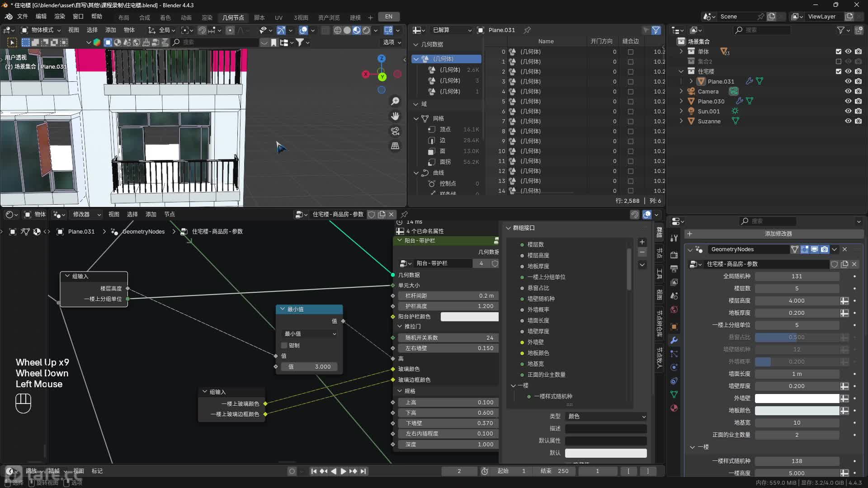Expand Plane.030 in the outliner
This screenshot has height=488, width=868.
681,101
